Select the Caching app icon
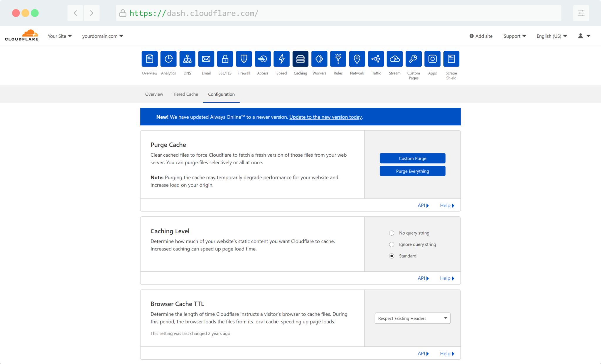The image size is (601, 364). [x=300, y=59]
